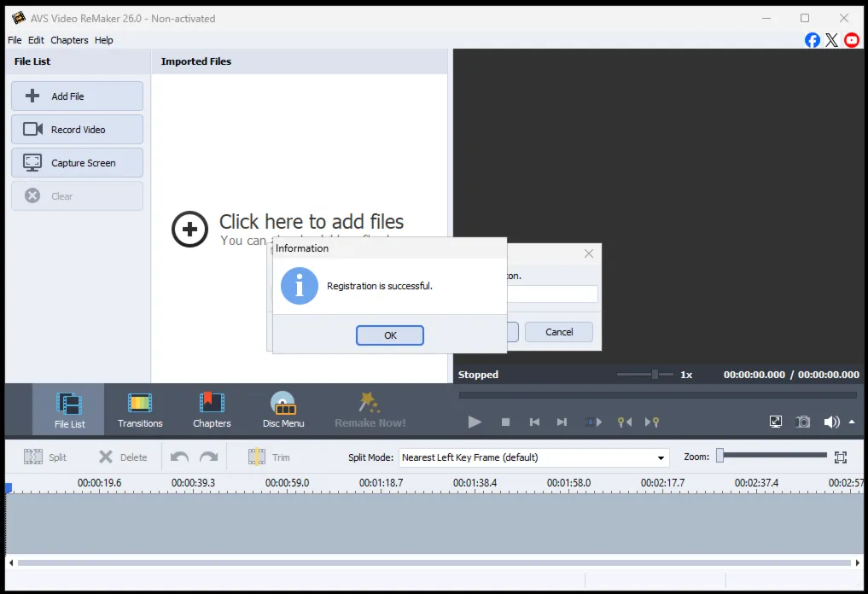Open the YouTube icon
This screenshot has height=594, width=868.
[x=852, y=40]
